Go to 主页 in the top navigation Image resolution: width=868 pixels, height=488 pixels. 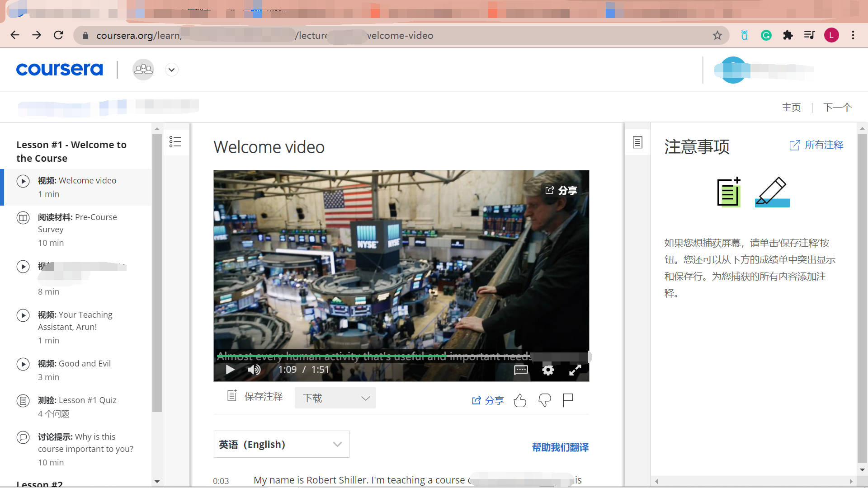792,108
